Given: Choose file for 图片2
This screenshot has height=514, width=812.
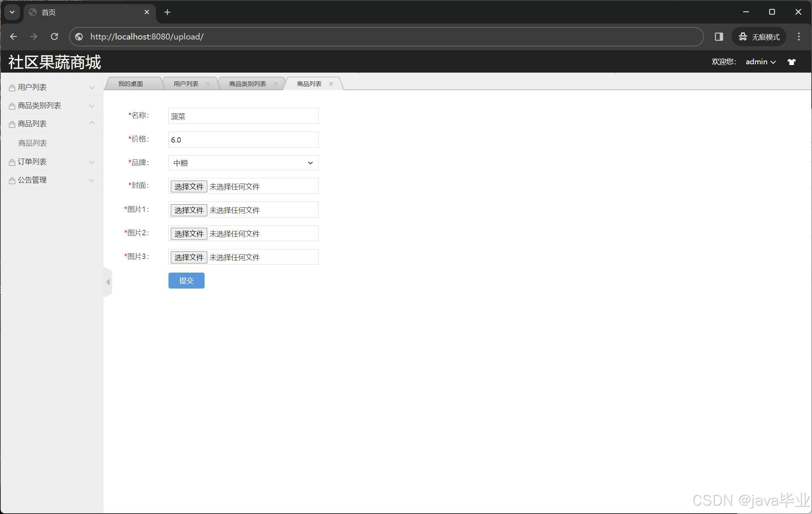Looking at the screenshot, I should pyautogui.click(x=189, y=233).
